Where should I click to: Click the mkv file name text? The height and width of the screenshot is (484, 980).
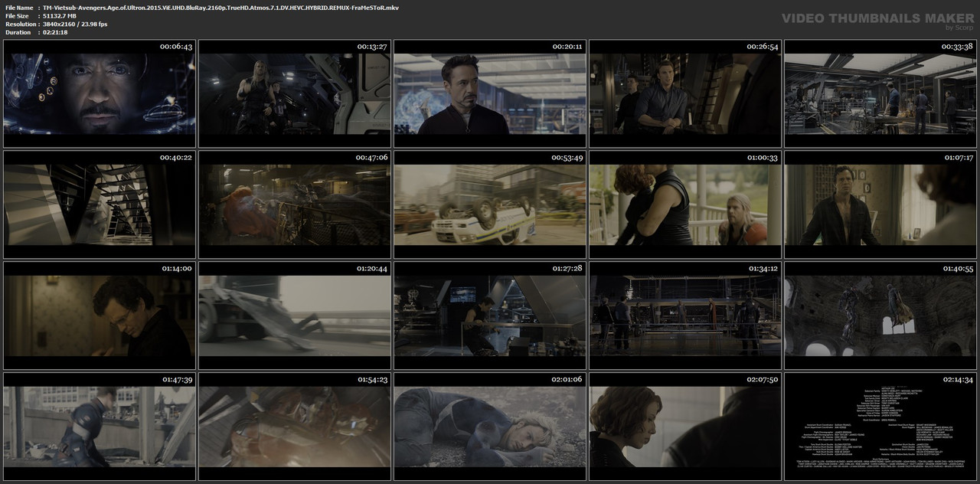pyautogui.click(x=220, y=8)
